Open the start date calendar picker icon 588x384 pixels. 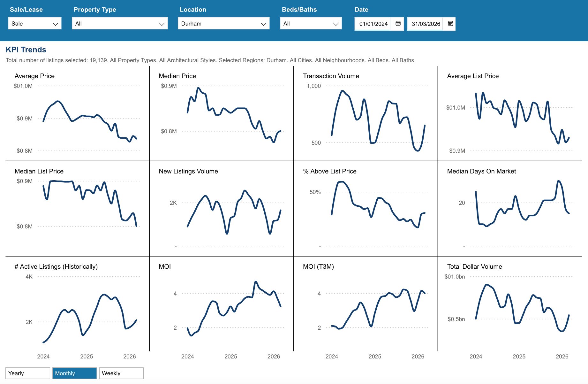point(398,24)
